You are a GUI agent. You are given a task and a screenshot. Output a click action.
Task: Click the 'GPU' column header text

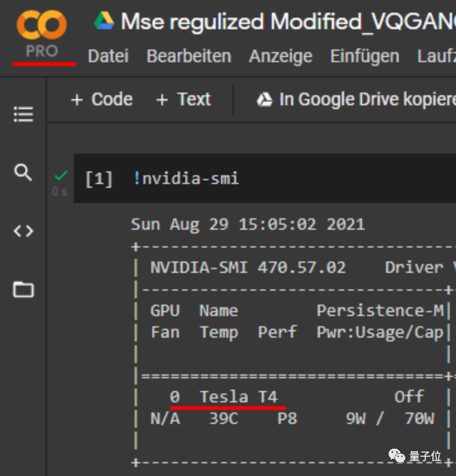[165, 310]
